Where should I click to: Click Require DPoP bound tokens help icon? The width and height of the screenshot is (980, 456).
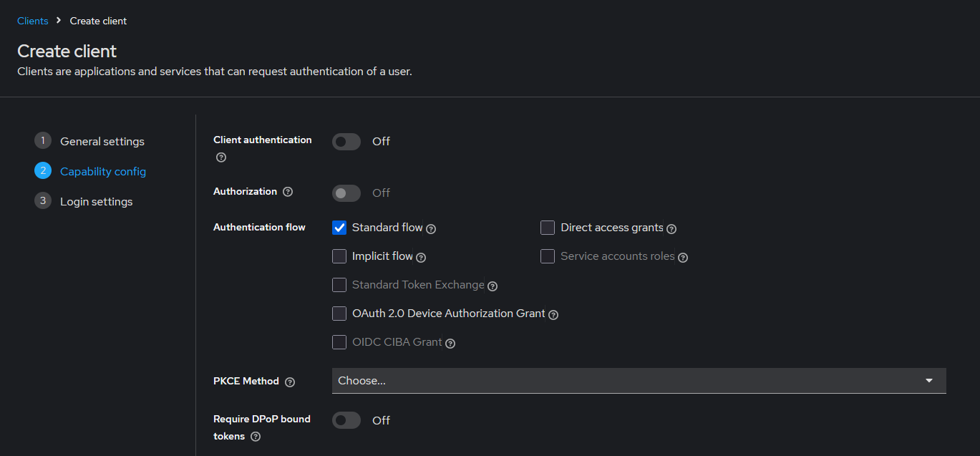(256, 437)
